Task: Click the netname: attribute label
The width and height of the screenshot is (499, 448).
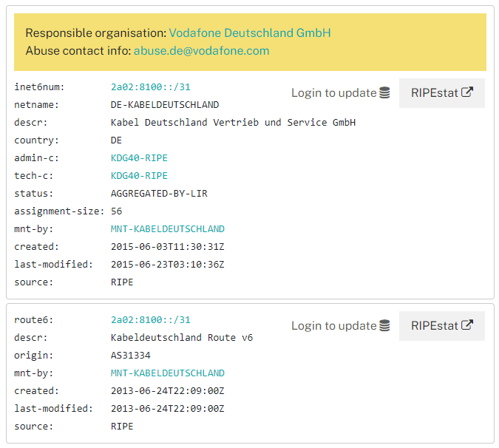Action: coord(36,105)
